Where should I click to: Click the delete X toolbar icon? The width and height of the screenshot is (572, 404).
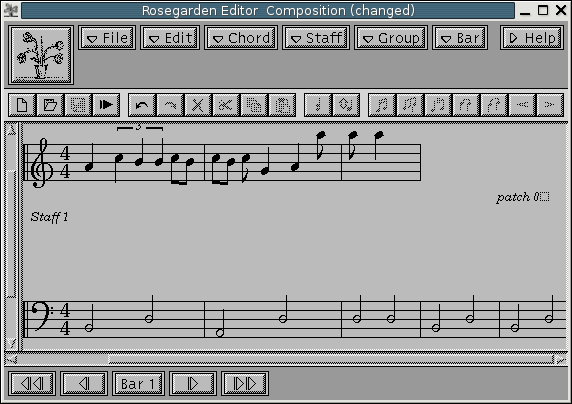pyautogui.click(x=198, y=105)
